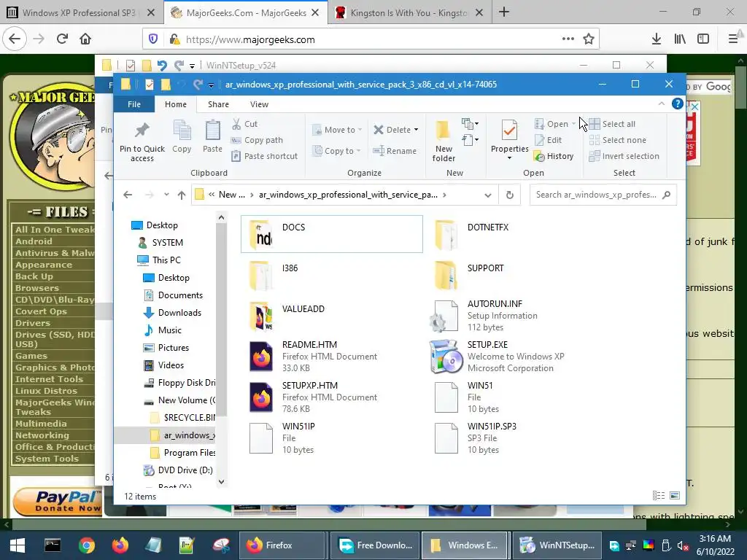This screenshot has width=747, height=560.
Task: Switch to large icons view layout
Action: point(675,496)
